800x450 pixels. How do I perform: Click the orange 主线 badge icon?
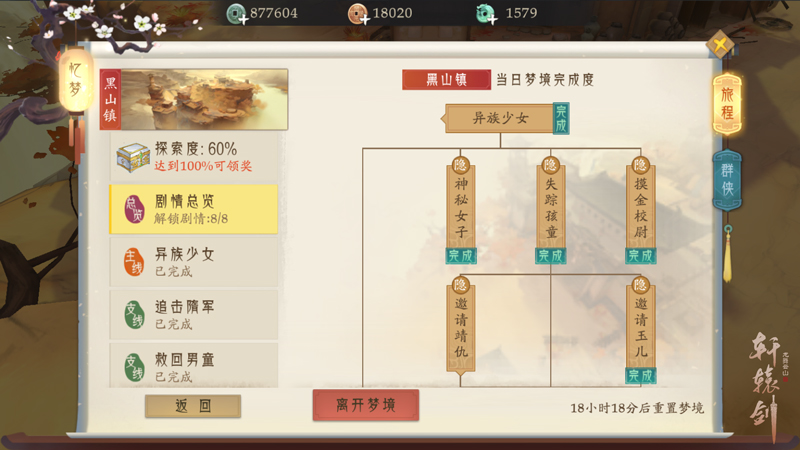[134, 262]
